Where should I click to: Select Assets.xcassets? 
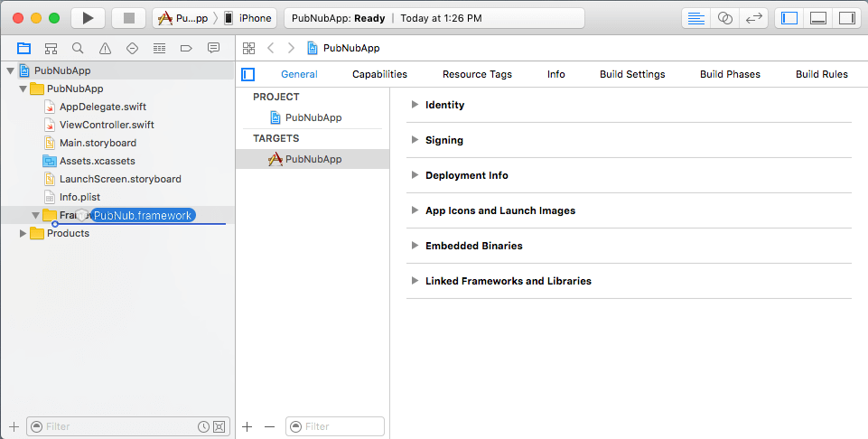pyautogui.click(x=98, y=161)
